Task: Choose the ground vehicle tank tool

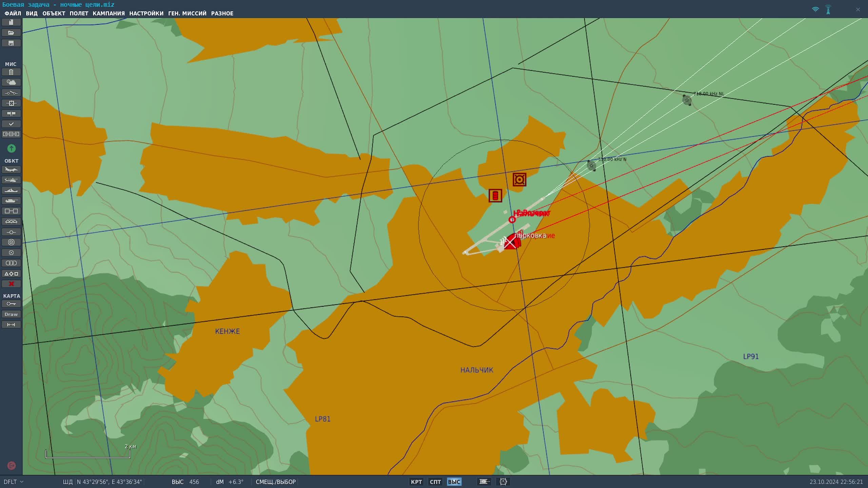Action: [11, 201]
